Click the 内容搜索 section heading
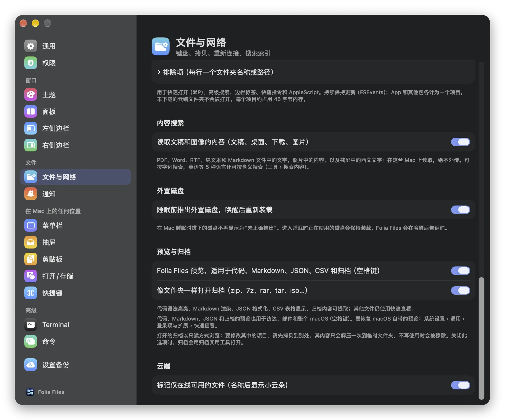 170,123
